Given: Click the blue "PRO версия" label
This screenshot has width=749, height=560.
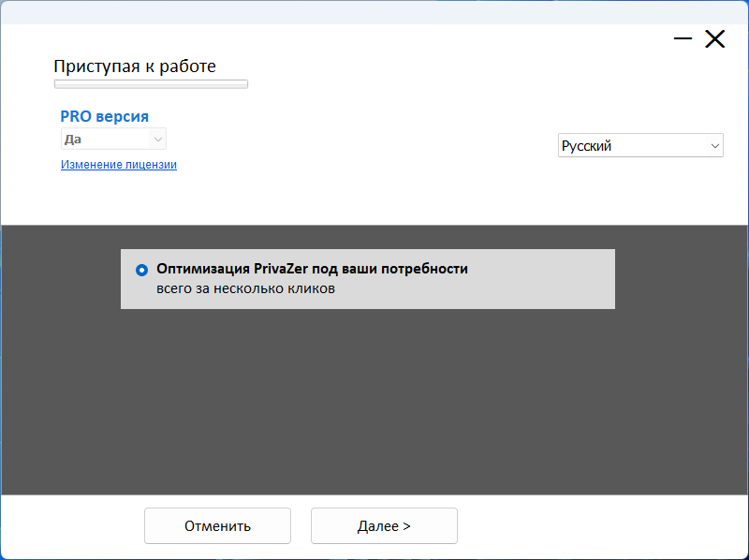Looking at the screenshot, I should click(104, 116).
